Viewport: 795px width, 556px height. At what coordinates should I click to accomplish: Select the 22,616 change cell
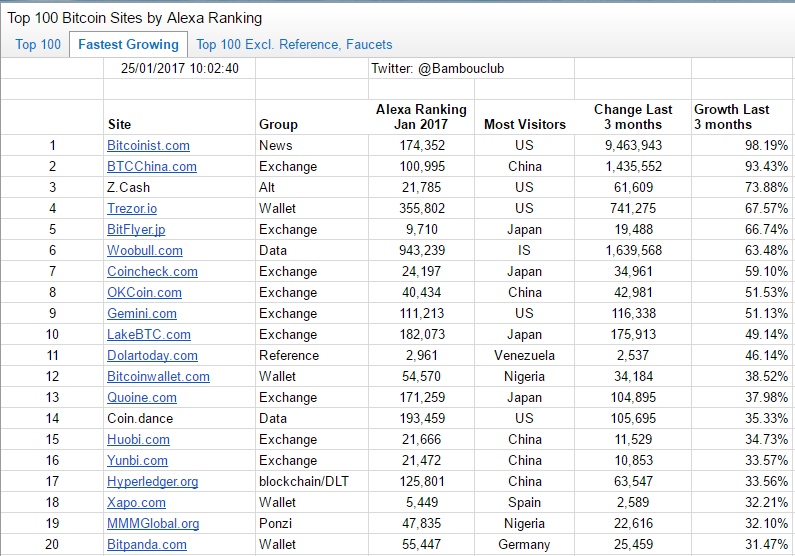coord(633,524)
